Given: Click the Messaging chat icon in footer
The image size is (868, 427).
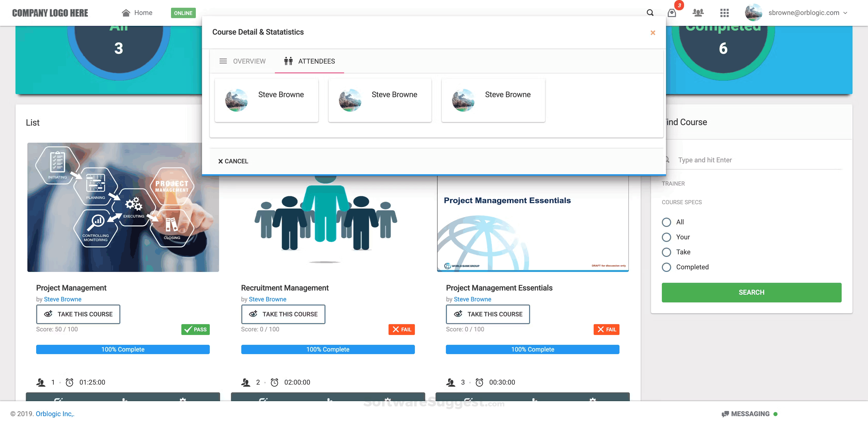Looking at the screenshot, I should tap(725, 414).
